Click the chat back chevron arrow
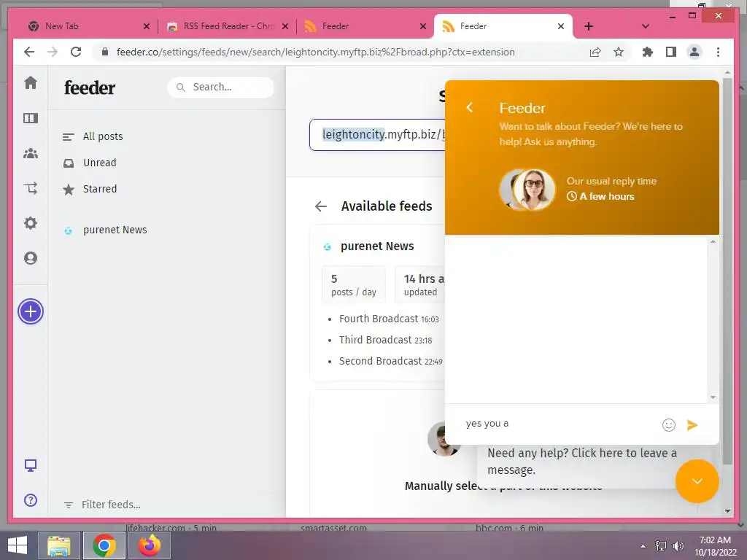This screenshot has width=747, height=560. tap(469, 107)
